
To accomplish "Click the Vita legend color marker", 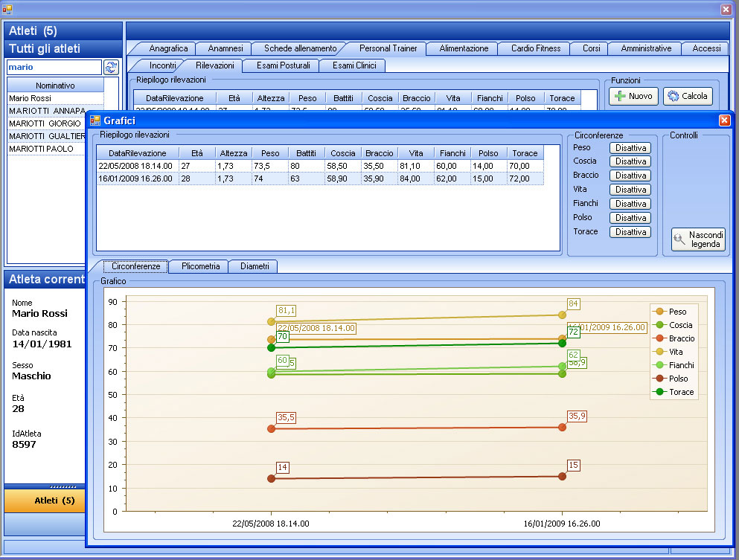I will (x=659, y=352).
